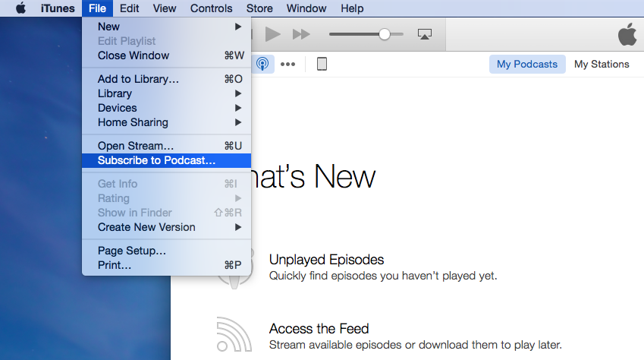Click the Unplayed Episodes heading

pos(326,260)
